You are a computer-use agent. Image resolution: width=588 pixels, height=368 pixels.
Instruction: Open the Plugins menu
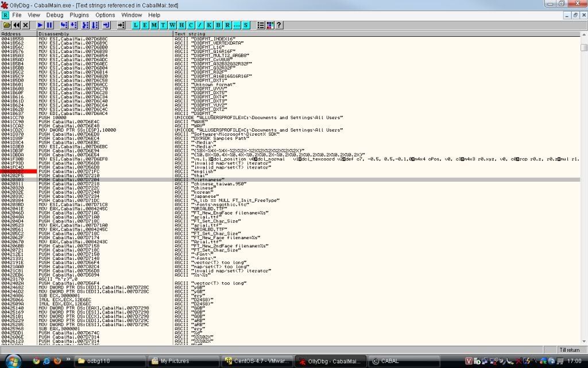tap(79, 15)
